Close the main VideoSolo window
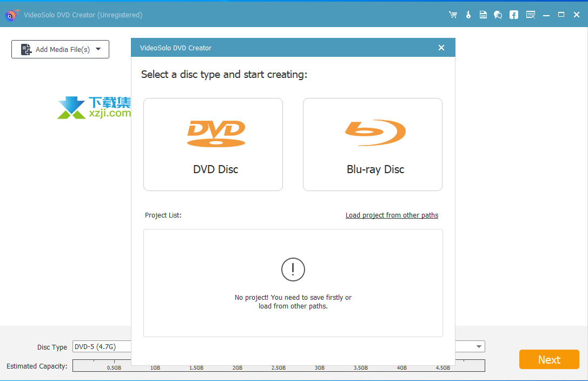The image size is (588, 381). tap(577, 15)
